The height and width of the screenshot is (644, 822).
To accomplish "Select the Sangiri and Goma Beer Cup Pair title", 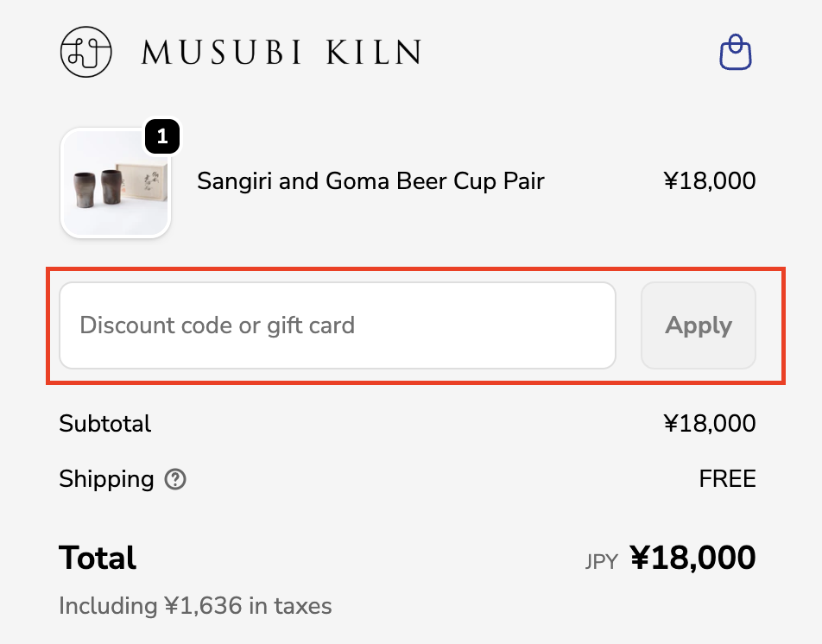I will click(x=370, y=181).
